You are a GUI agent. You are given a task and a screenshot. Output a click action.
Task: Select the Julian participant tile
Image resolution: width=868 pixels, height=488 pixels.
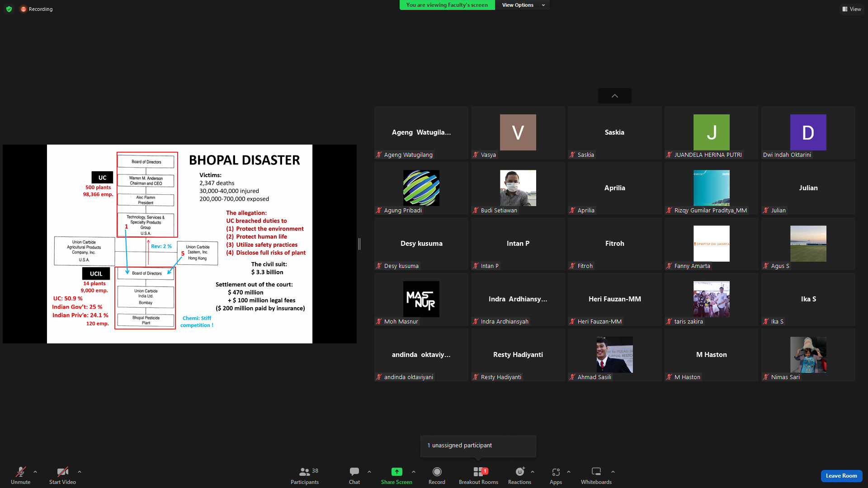point(808,188)
